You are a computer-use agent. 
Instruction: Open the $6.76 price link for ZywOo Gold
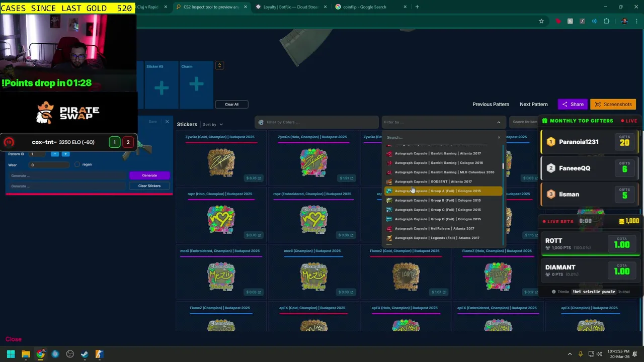click(x=254, y=178)
